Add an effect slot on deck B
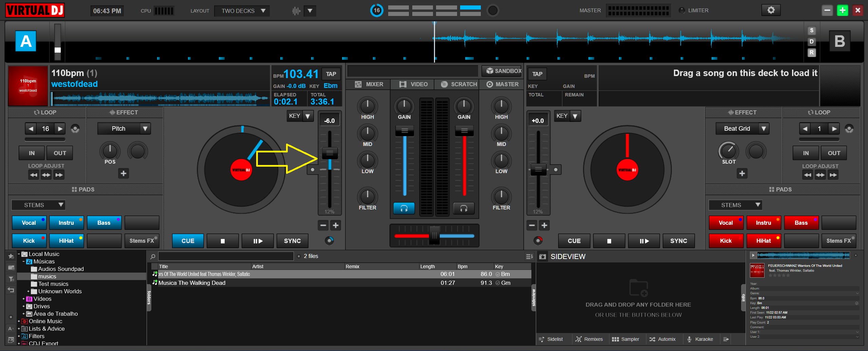Screen dimensions: 868x351 pyautogui.click(x=742, y=173)
